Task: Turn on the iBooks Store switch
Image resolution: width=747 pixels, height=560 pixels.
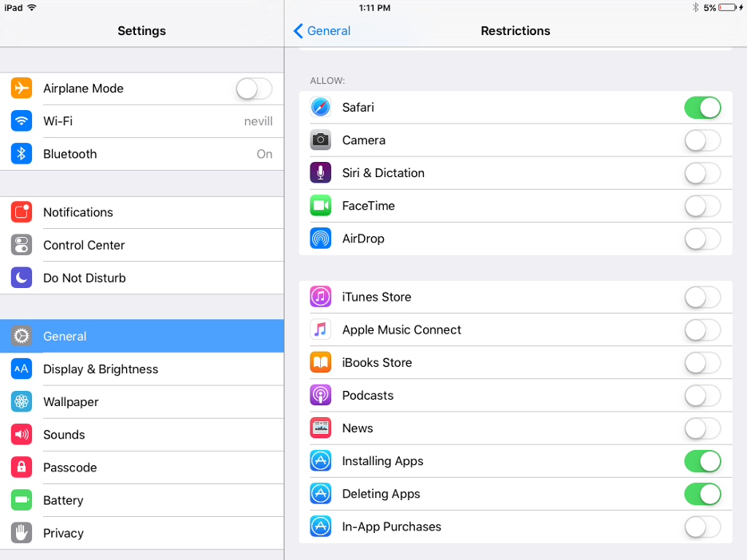Action: (x=702, y=363)
